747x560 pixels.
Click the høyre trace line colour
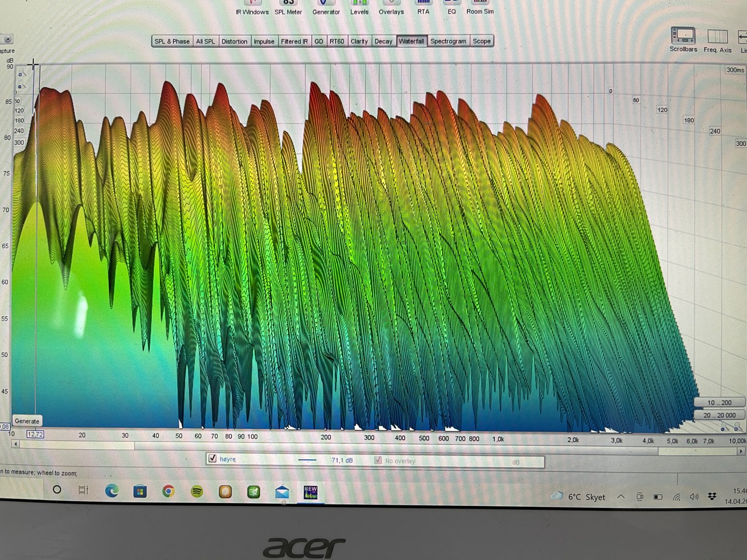[x=307, y=460]
